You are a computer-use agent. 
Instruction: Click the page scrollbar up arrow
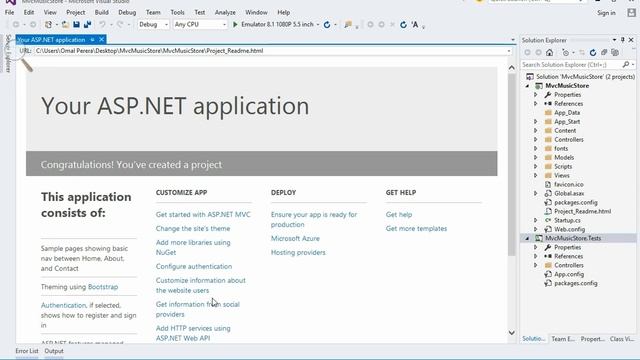[511, 68]
